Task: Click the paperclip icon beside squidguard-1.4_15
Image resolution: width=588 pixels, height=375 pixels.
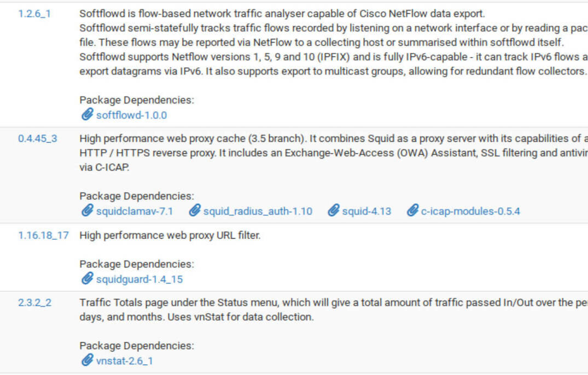Action: click(x=87, y=279)
